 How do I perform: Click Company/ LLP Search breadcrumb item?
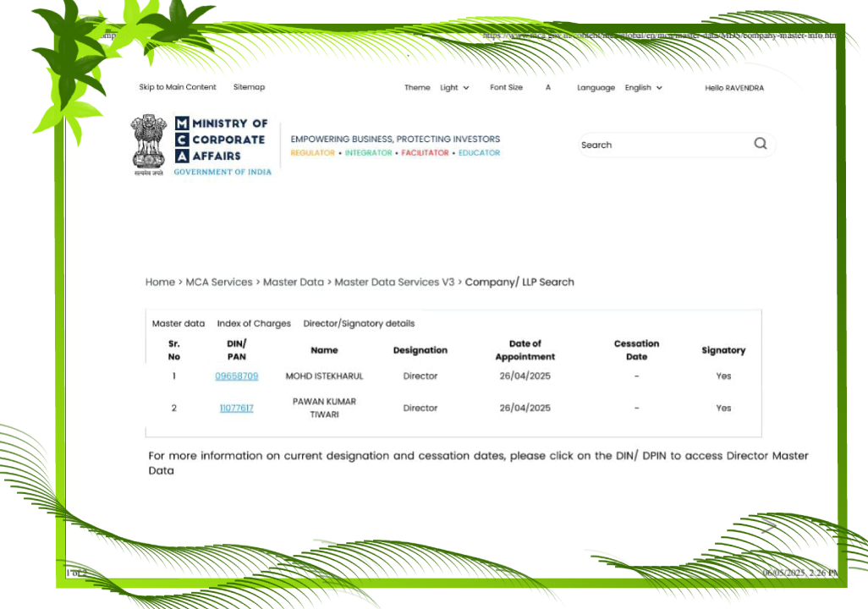click(519, 282)
